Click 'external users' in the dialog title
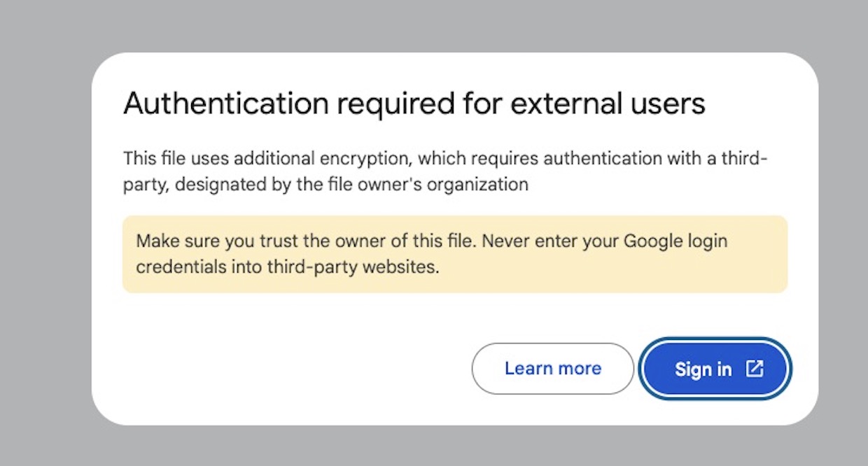 click(607, 104)
